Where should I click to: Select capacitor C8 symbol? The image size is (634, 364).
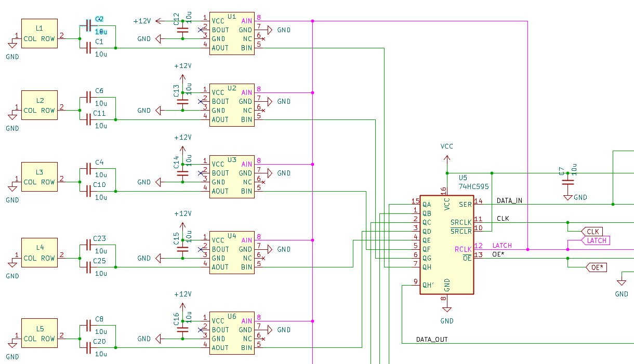point(88,325)
